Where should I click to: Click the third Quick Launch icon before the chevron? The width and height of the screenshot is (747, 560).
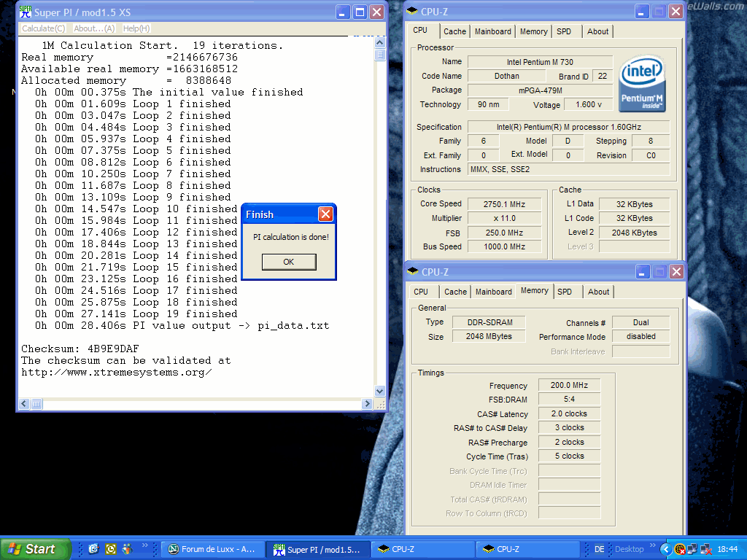pos(127,549)
